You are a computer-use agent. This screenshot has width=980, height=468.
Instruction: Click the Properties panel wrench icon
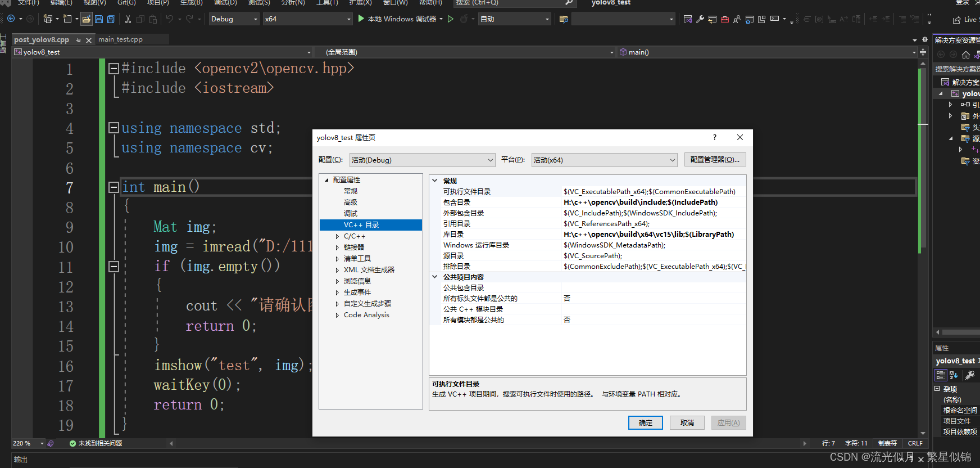[x=970, y=375]
